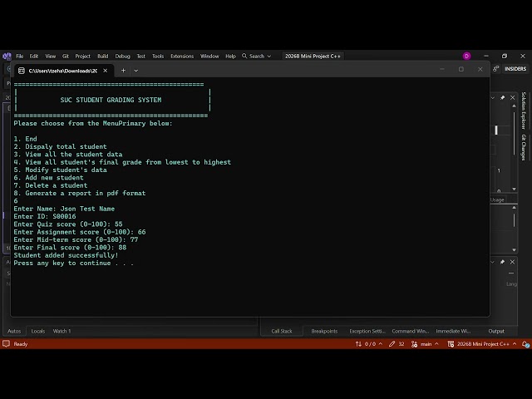Close the panel containing the Lang column
This screenshot has width=532, height=399.
[x=513, y=262]
